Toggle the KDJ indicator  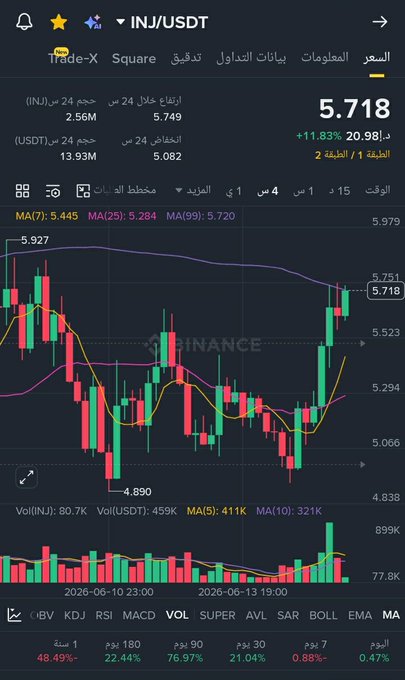pos(75,615)
